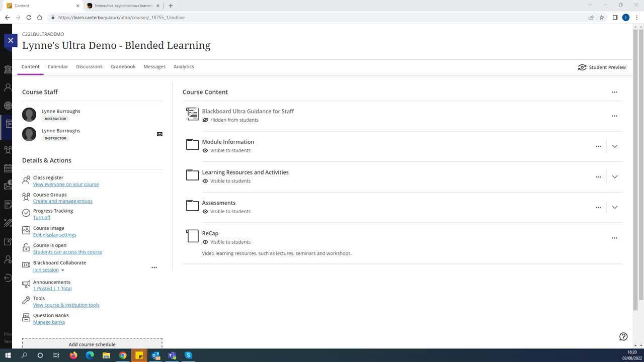Open options menu for ReCap
Image resolution: width=644 pixels, height=362 pixels.
pos(614,238)
